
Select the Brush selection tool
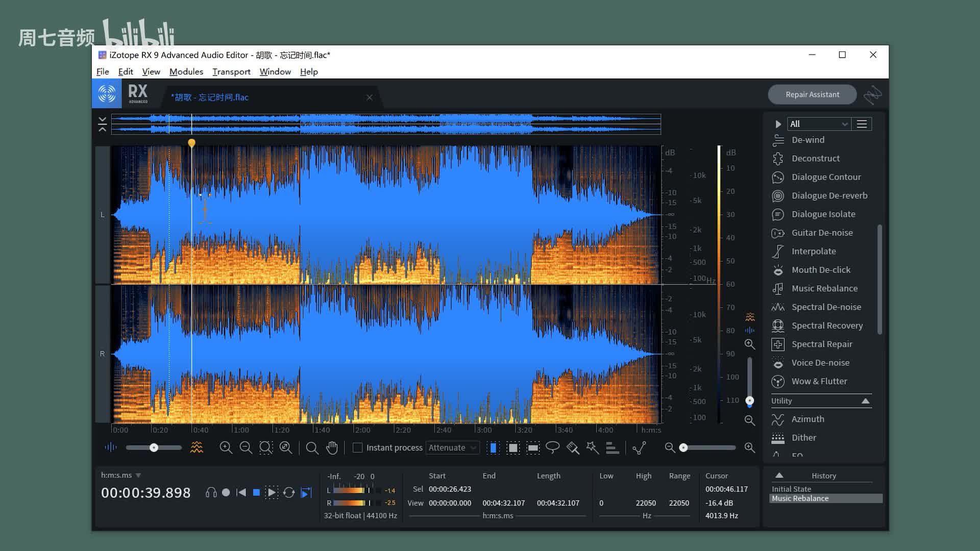pyautogui.click(x=573, y=447)
